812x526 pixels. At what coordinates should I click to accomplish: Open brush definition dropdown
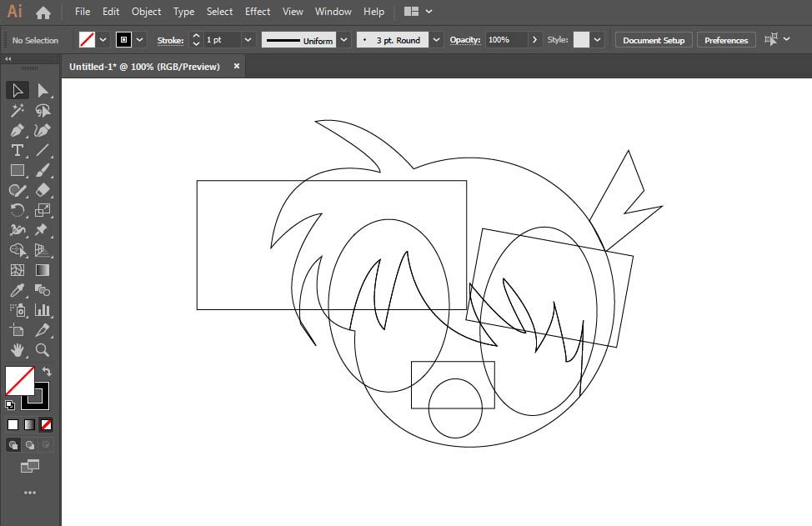(437, 40)
